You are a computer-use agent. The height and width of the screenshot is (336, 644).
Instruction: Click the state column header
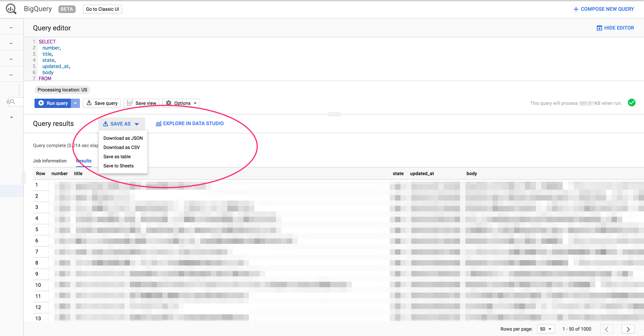(398, 174)
